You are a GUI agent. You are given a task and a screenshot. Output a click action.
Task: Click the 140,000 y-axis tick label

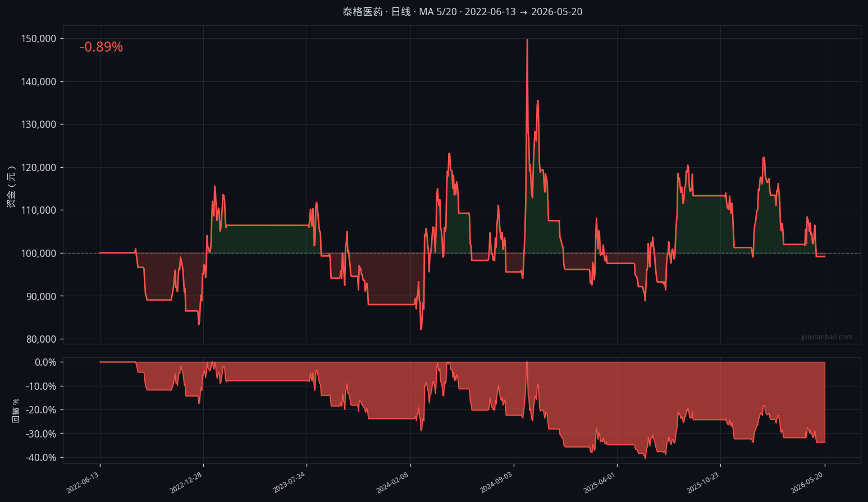(39, 82)
